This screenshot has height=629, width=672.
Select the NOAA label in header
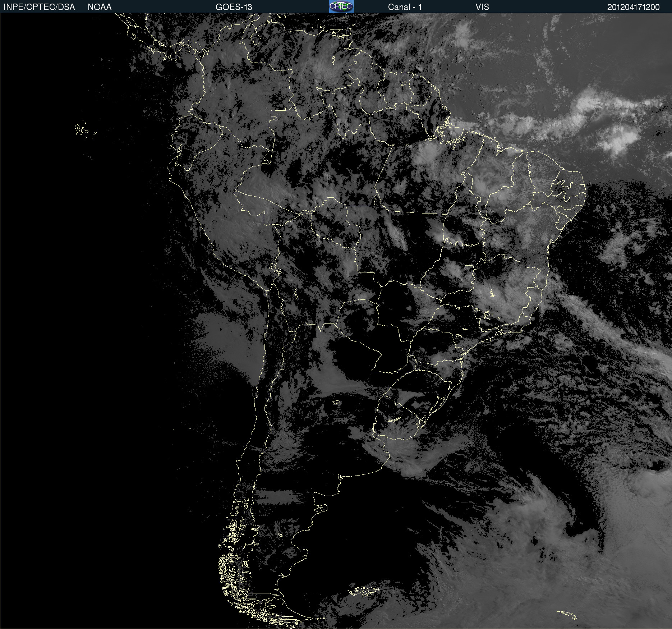[100, 7]
